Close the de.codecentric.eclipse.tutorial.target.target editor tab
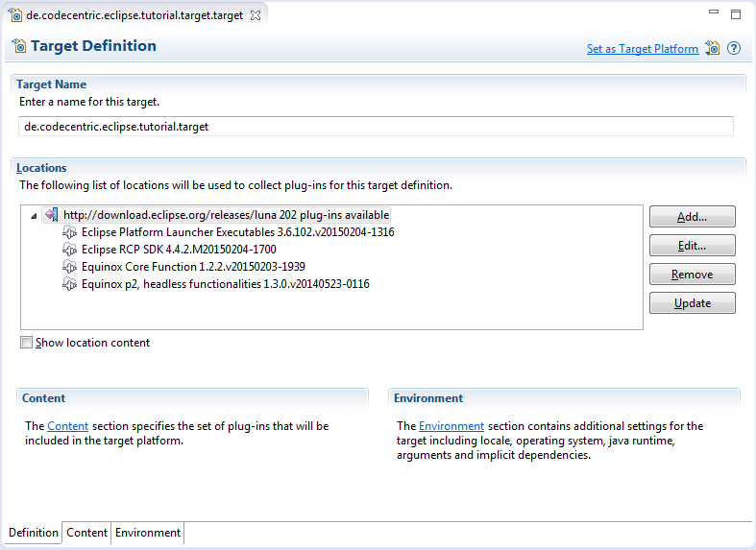Viewport: 756px width, 550px height. tap(255, 15)
